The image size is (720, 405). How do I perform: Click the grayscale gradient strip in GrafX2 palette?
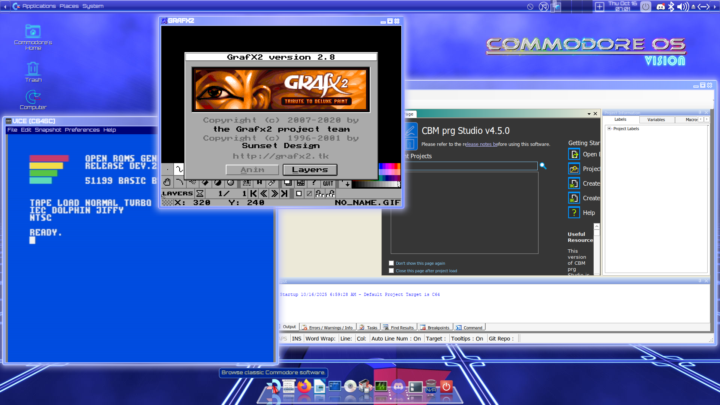pyautogui.click(x=376, y=185)
